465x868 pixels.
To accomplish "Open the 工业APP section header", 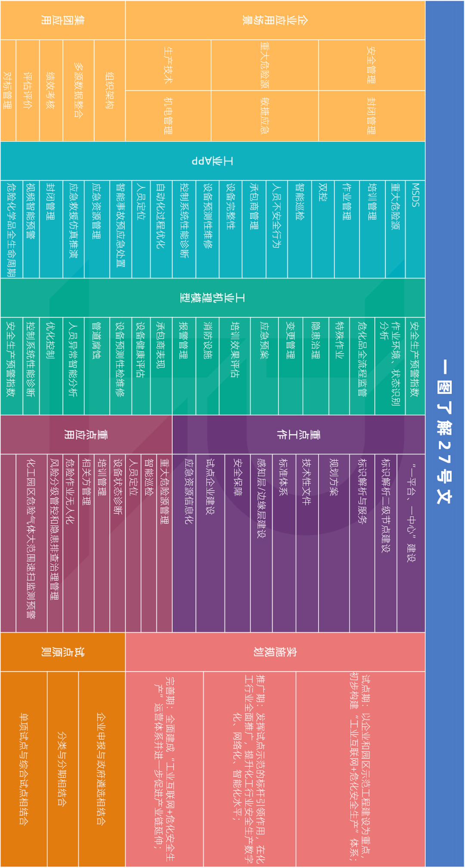I will [212, 161].
